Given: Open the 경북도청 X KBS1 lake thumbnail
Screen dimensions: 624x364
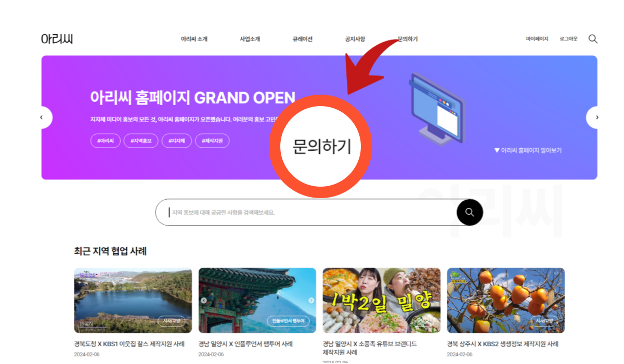Looking at the screenshot, I should [133, 300].
